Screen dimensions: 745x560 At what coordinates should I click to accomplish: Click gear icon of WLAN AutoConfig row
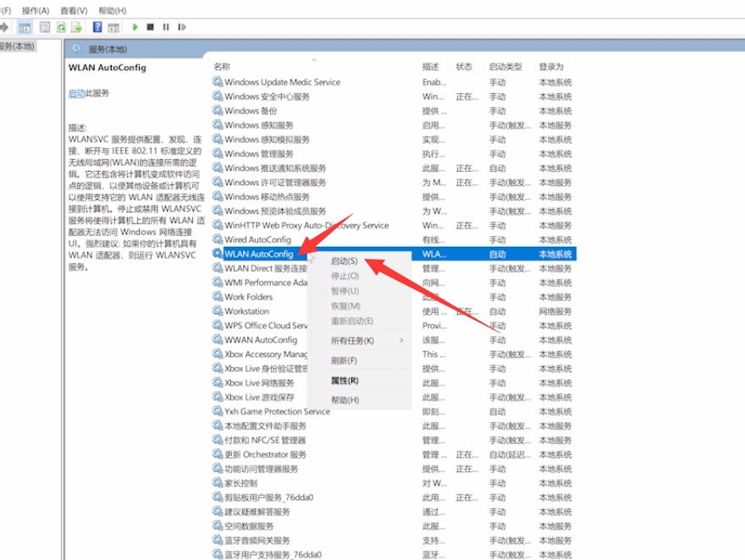(218, 254)
